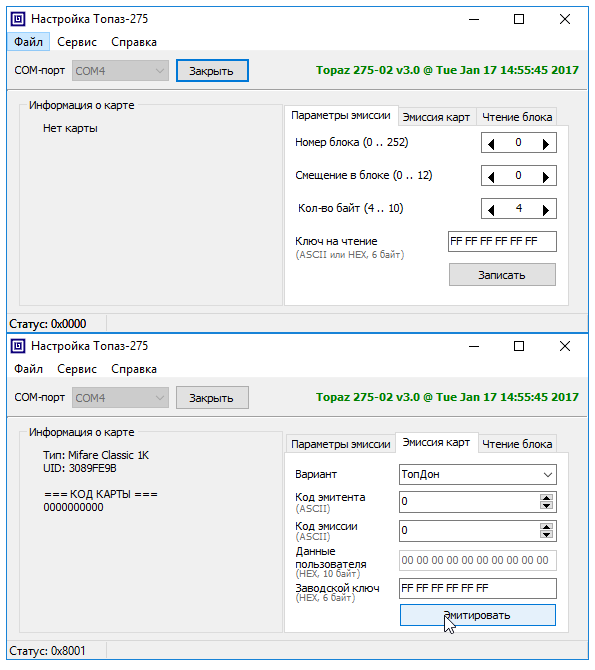Open the Сервис menu in bottom window
This screenshot has width=595, height=670.
(x=77, y=369)
